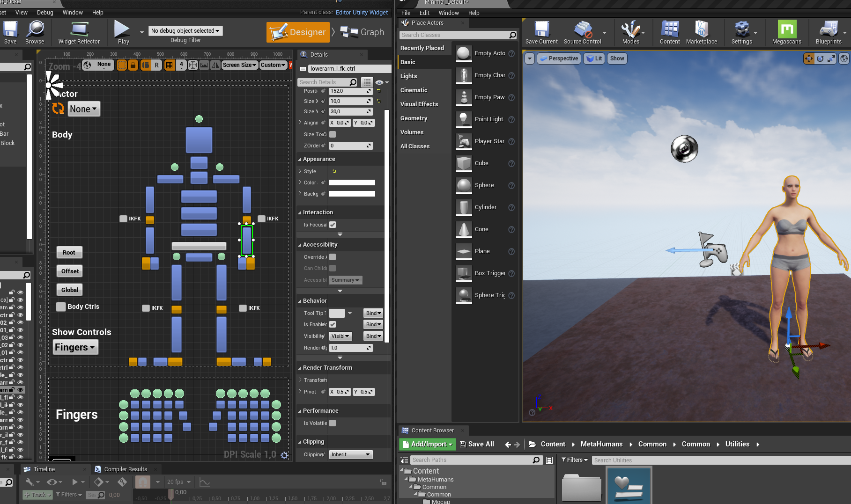Select the Lights category in Place Actors
The width and height of the screenshot is (851, 504).
tap(408, 76)
